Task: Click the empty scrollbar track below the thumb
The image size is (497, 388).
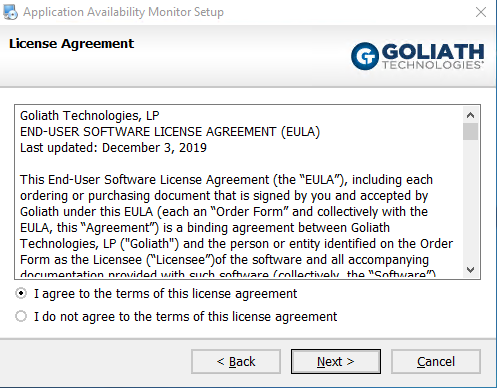Action: click(x=470, y=201)
